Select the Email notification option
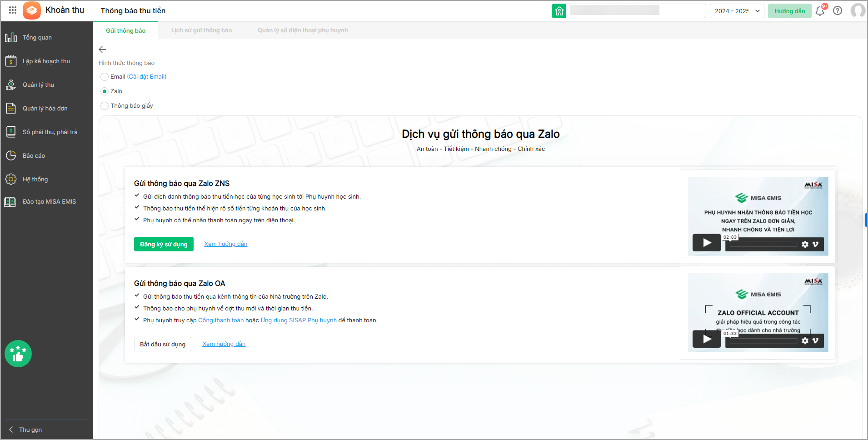 click(105, 77)
